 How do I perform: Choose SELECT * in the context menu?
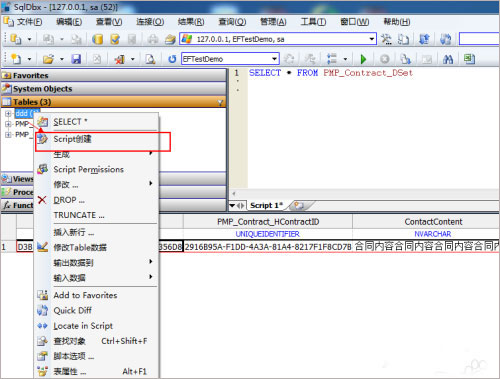coord(97,122)
